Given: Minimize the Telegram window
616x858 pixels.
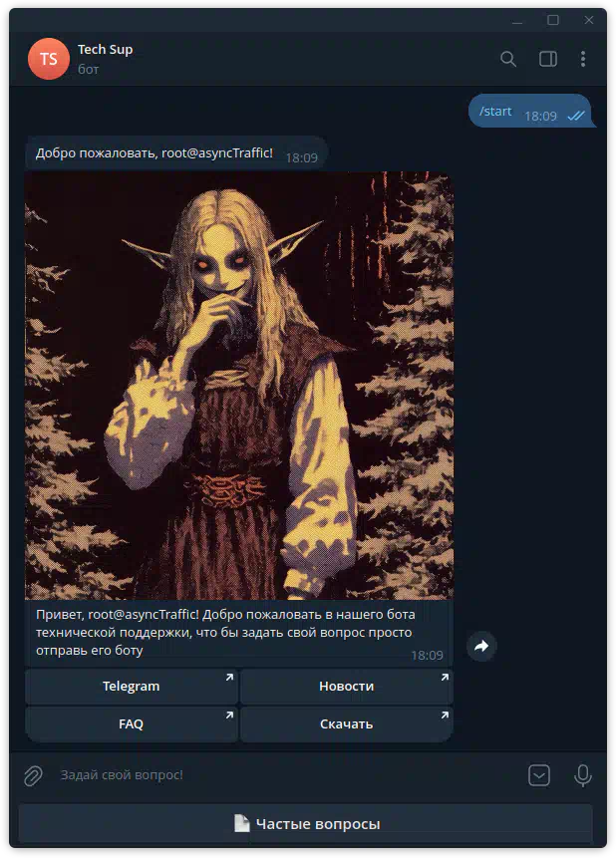Looking at the screenshot, I should coord(517,20).
